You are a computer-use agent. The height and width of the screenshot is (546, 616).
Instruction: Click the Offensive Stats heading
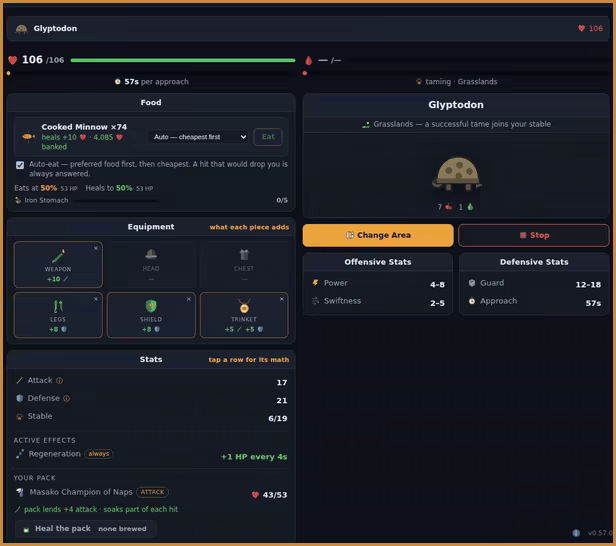click(x=378, y=262)
